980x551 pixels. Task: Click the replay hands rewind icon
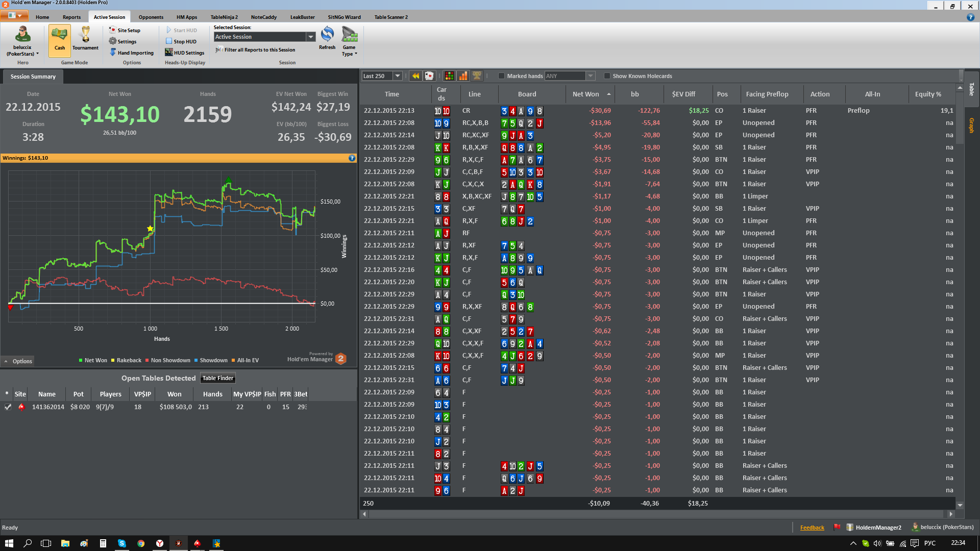(x=415, y=76)
